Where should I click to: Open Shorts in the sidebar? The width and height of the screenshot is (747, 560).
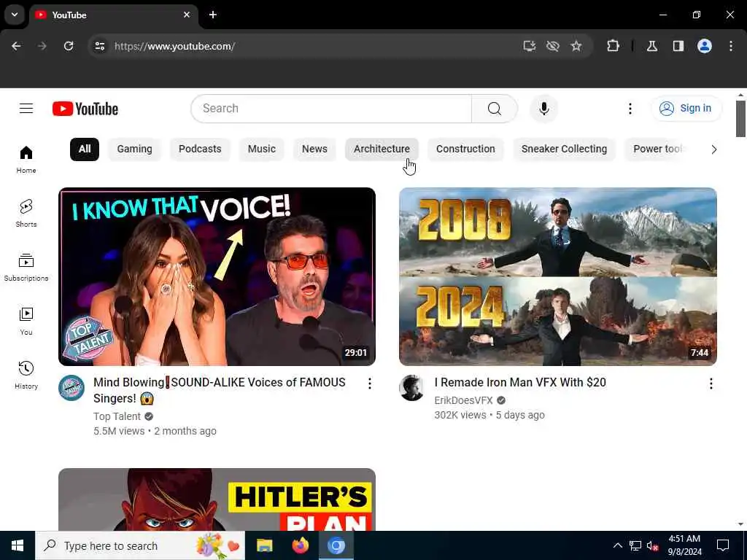click(26, 214)
